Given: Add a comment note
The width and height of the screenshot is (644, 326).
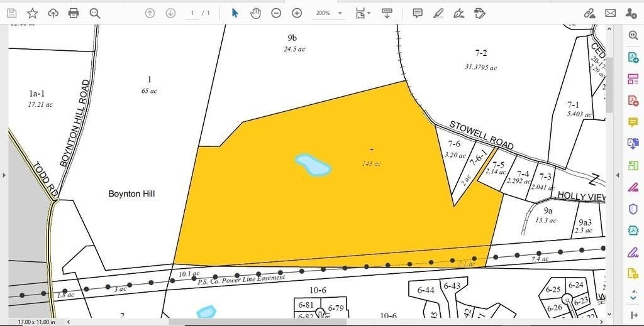Looking at the screenshot, I should click(x=418, y=13).
